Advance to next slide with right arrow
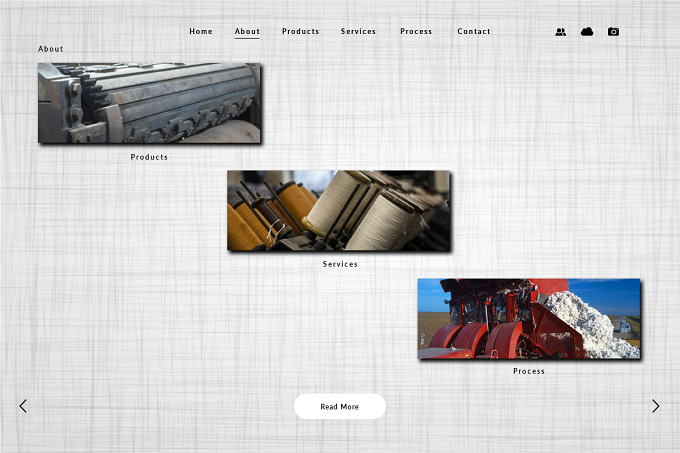This screenshot has width=680, height=453. pos(656,406)
